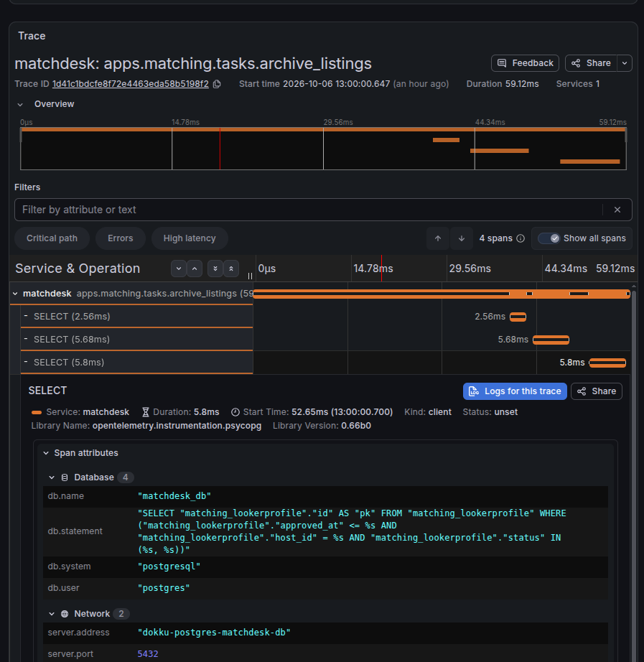The image size is (644, 662).
Task: Share the SELECT span details
Action: pos(597,391)
